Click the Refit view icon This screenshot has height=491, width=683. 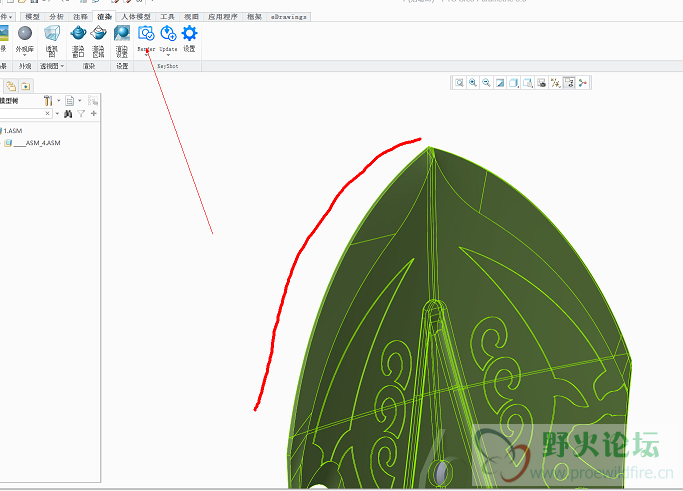click(x=459, y=83)
